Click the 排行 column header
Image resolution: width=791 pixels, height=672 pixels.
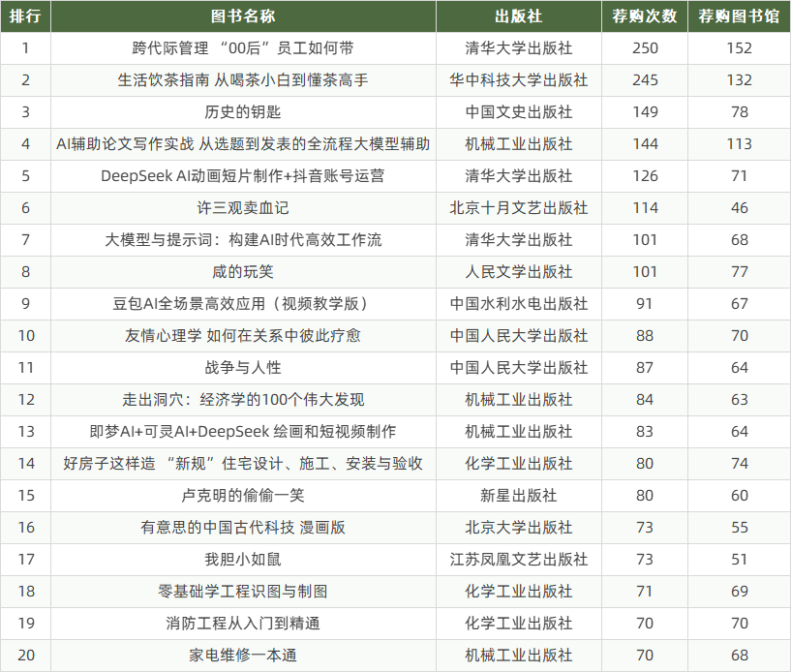pyautogui.click(x=25, y=16)
